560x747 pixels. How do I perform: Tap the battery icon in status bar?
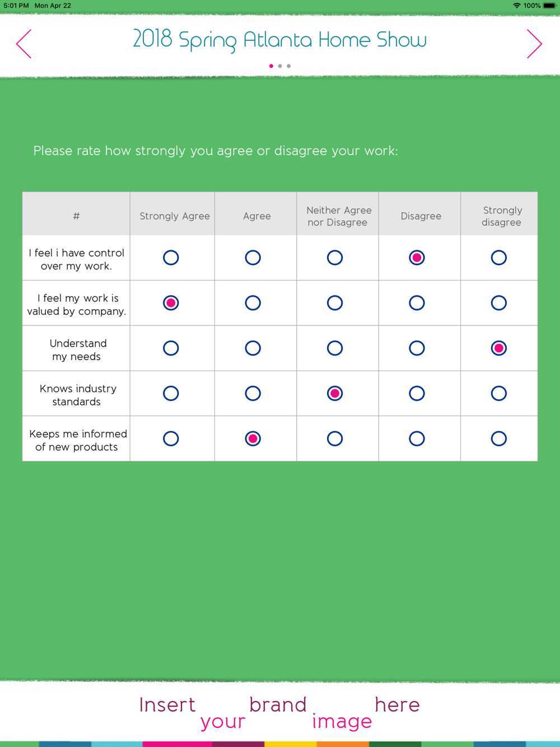coord(549,6)
